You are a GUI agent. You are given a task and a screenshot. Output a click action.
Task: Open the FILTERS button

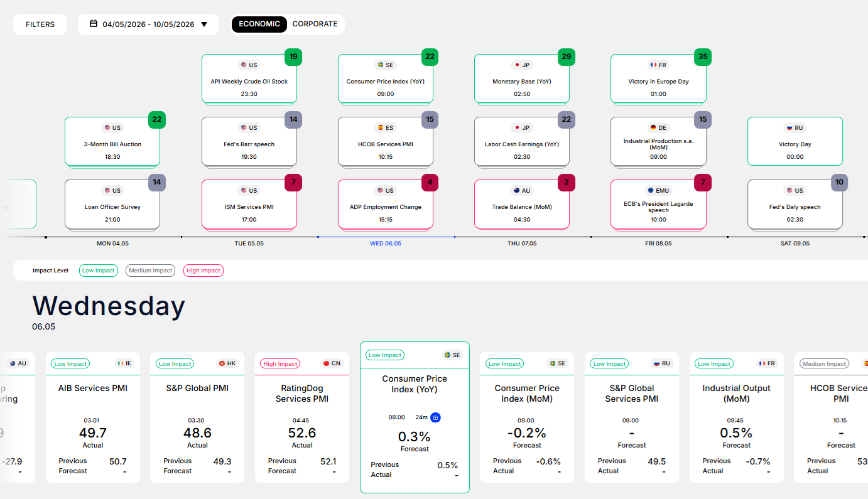click(x=40, y=24)
